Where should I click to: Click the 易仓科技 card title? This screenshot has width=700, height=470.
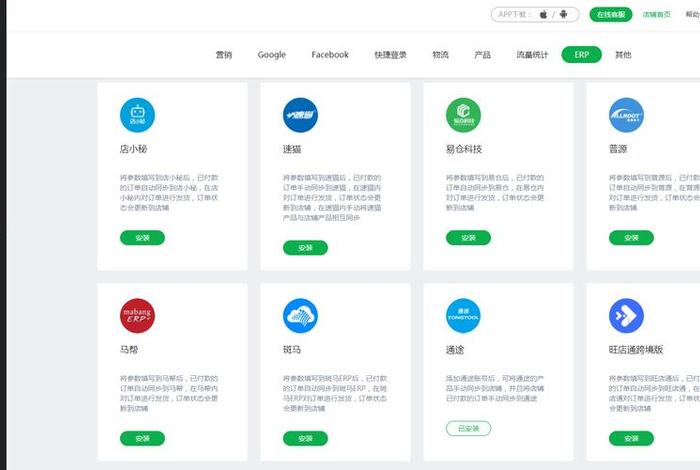(x=464, y=149)
